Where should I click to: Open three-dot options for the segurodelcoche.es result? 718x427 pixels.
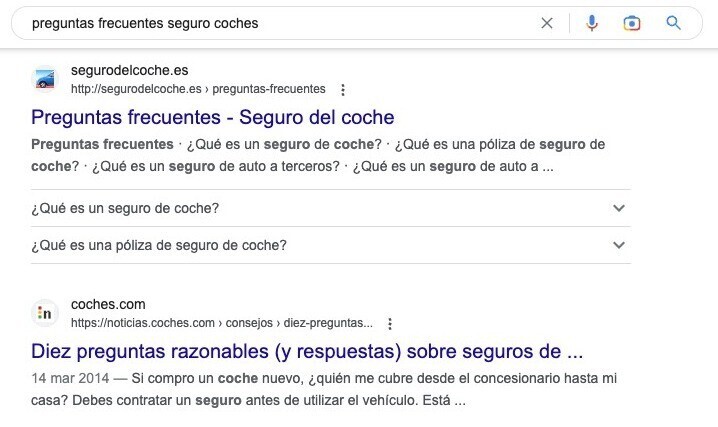click(344, 89)
